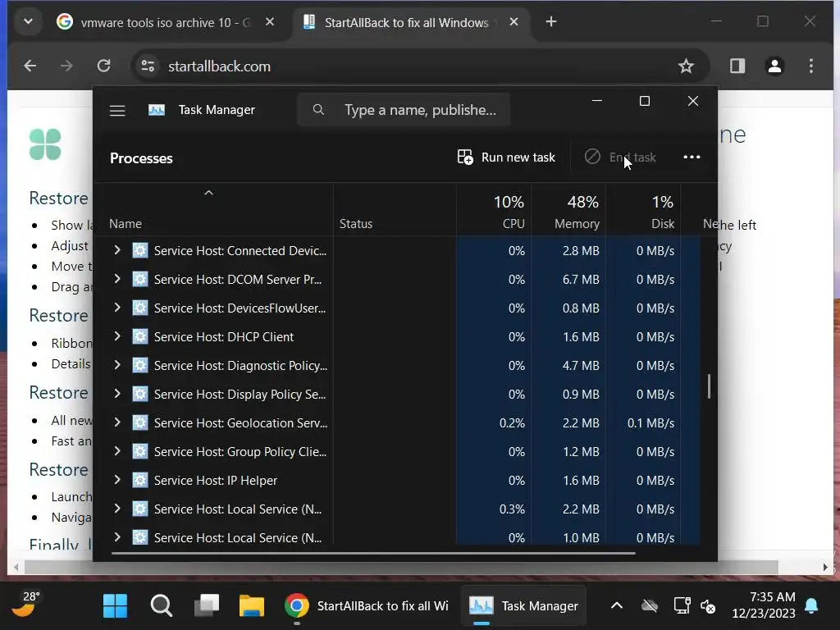Click the network display tray icon
The image size is (840, 630).
(x=682, y=606)
